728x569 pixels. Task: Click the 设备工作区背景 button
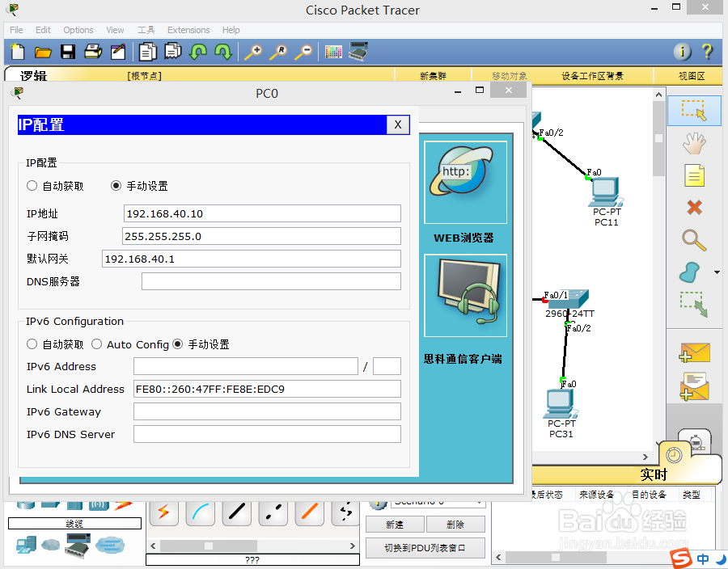tap(592, 76)
